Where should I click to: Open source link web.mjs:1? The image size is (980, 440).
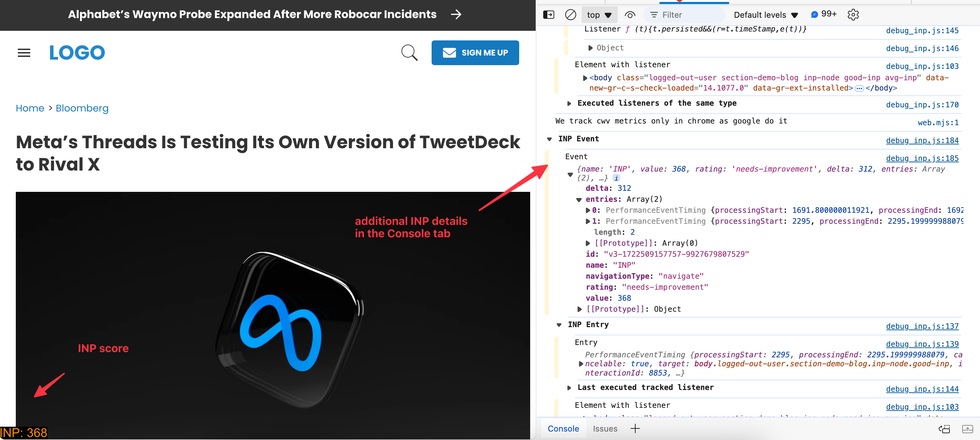(938, 123)
